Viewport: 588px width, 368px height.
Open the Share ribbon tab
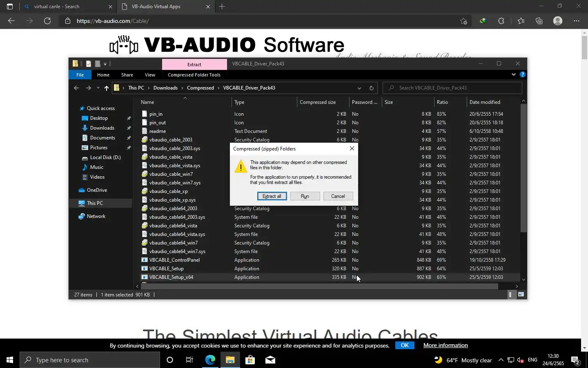(x=127, y=75)
